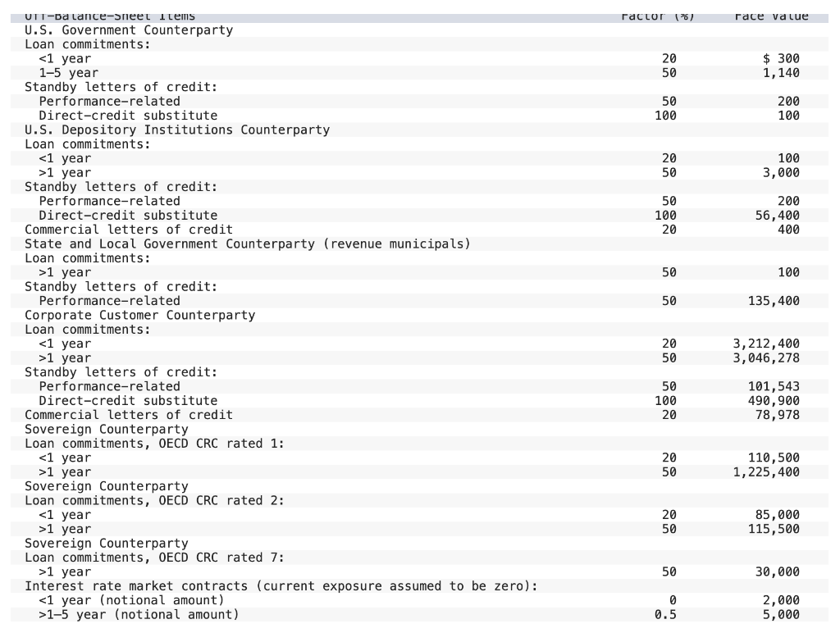Select the 0.5 conversion factor value
This screenshot has height=633, width=840.
(665, 615)
